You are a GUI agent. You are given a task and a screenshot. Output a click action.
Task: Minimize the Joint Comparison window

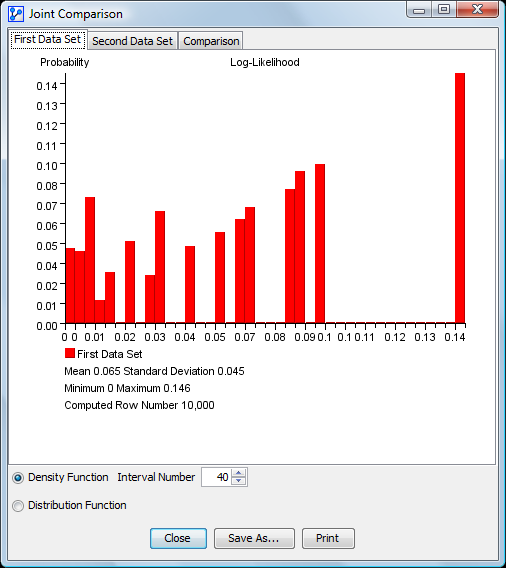coord(419,10)
